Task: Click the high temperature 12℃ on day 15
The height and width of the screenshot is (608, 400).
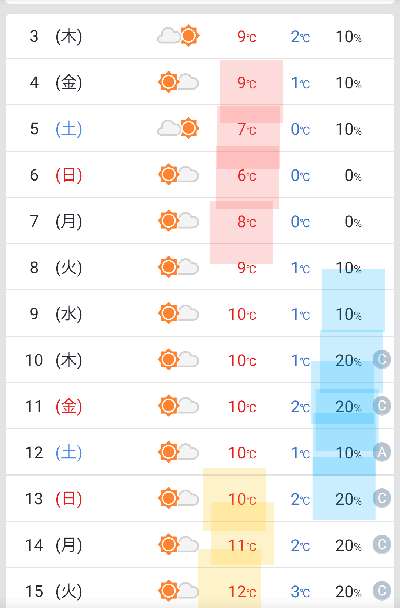Action: pos(242,591)
